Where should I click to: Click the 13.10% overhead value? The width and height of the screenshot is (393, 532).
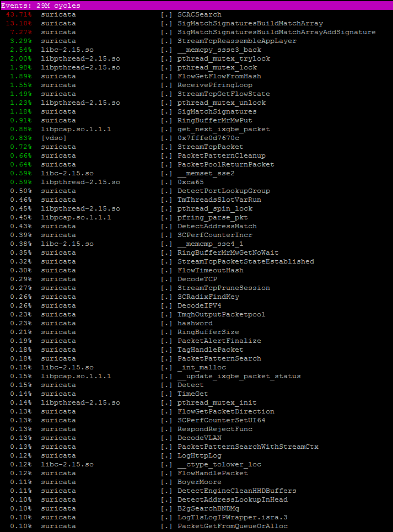click(19, 23)
